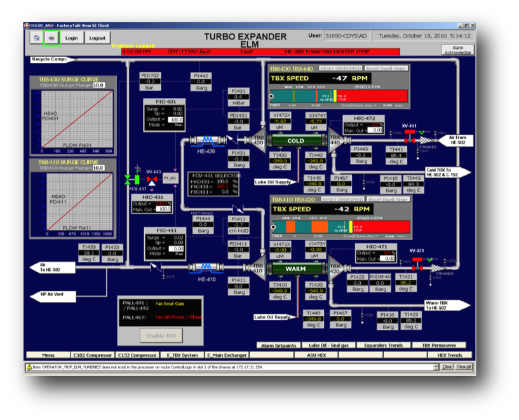Select the TBB 410 compressor symbol

coord(258,268)
